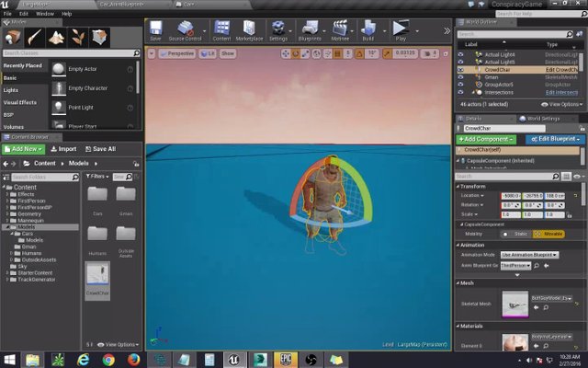The width and height of the screenshot is (588, 368).
Task: Select the translate gizmo tool in viewport
Action: tap(286, 54)
